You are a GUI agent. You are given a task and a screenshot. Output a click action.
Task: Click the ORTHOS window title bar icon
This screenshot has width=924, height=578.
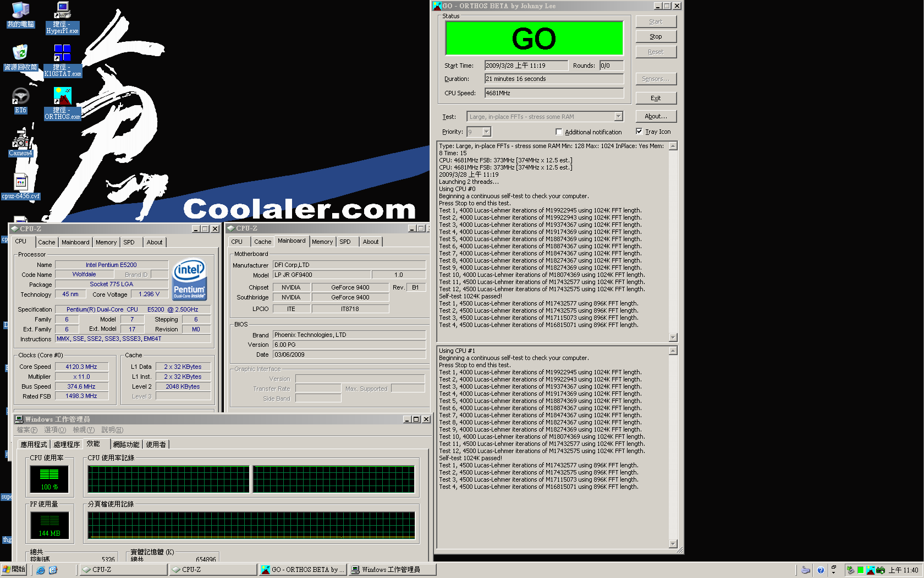(437, 6)
